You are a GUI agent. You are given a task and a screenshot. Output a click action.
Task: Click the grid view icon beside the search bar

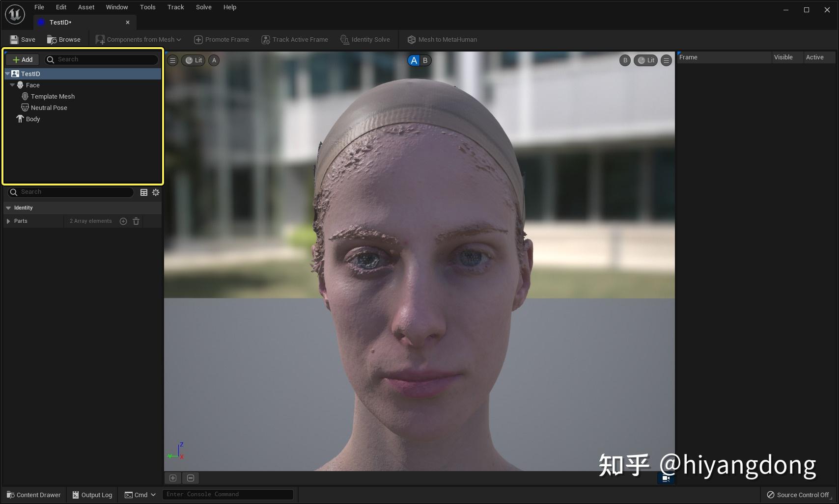[144, 192]
